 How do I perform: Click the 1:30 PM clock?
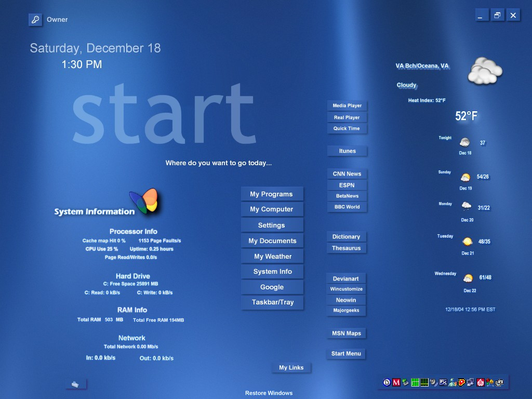(82, 64)
